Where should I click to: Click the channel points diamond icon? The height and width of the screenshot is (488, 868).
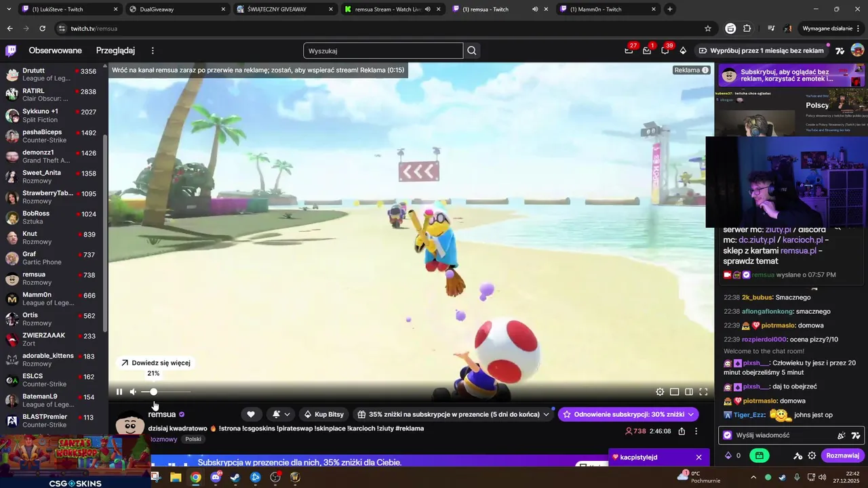click(x=728, y=455)
